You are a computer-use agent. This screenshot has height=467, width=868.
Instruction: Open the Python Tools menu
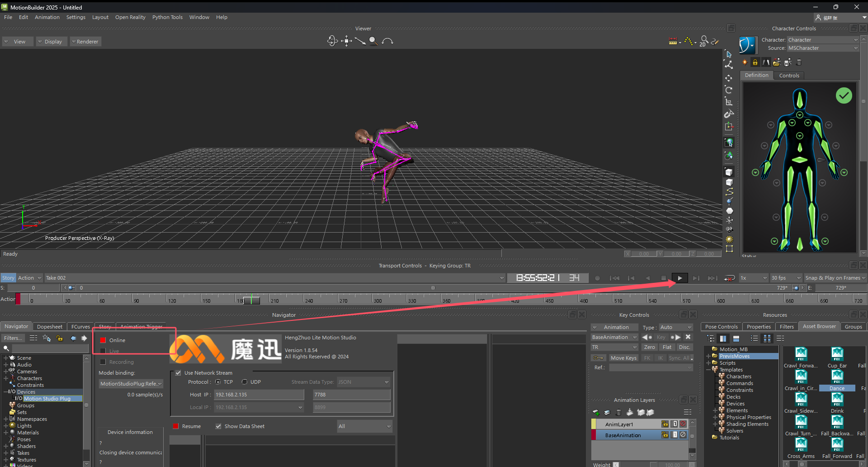click(x=167, y=17)
